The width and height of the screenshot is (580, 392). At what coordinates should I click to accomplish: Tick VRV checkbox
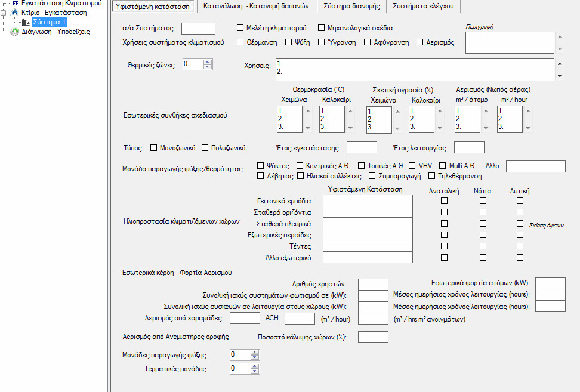click(x=412, y=165)
